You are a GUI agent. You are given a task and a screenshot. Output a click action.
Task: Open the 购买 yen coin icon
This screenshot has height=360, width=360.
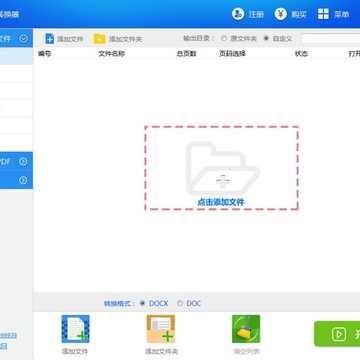coord(281,14)
